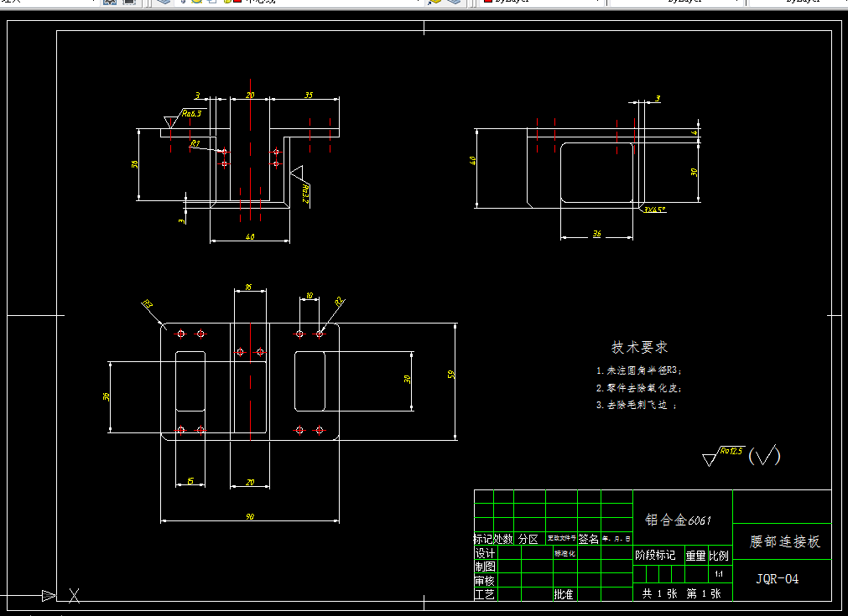
Task: Click the 审核 row label
Action: click(485, 581)
